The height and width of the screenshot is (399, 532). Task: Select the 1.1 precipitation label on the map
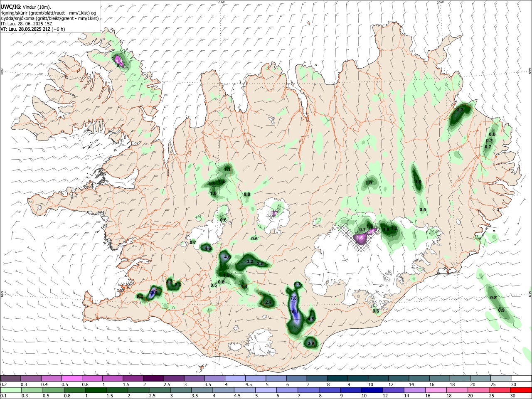click(x=227, y=169)
